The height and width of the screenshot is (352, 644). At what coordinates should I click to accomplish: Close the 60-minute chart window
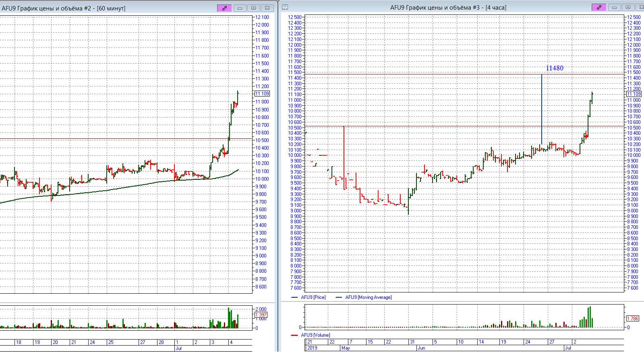point(267,8)
